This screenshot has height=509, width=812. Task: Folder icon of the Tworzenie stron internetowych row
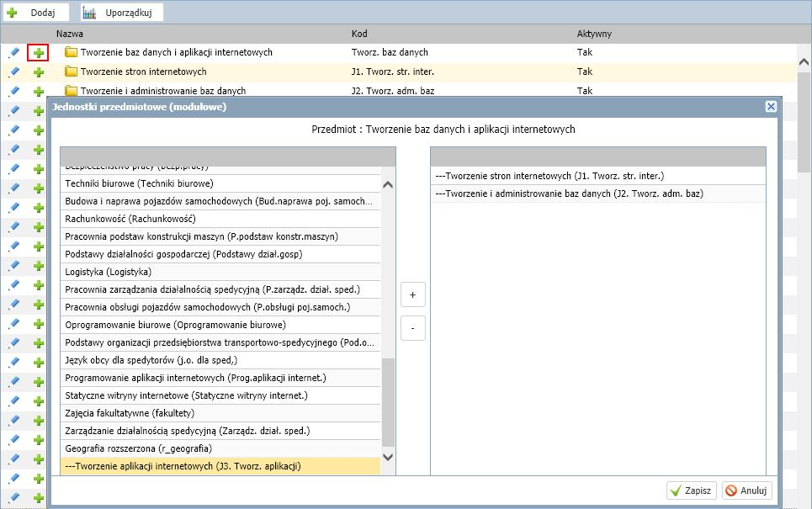71,72
